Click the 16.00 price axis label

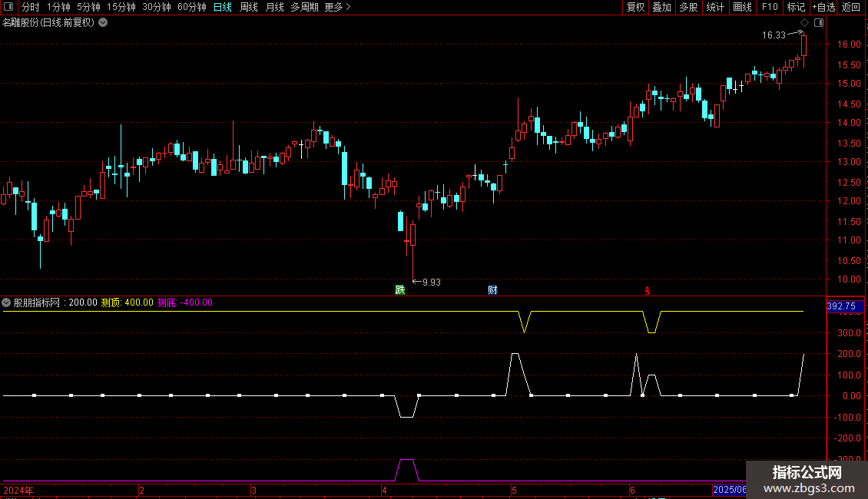(849, 45)
